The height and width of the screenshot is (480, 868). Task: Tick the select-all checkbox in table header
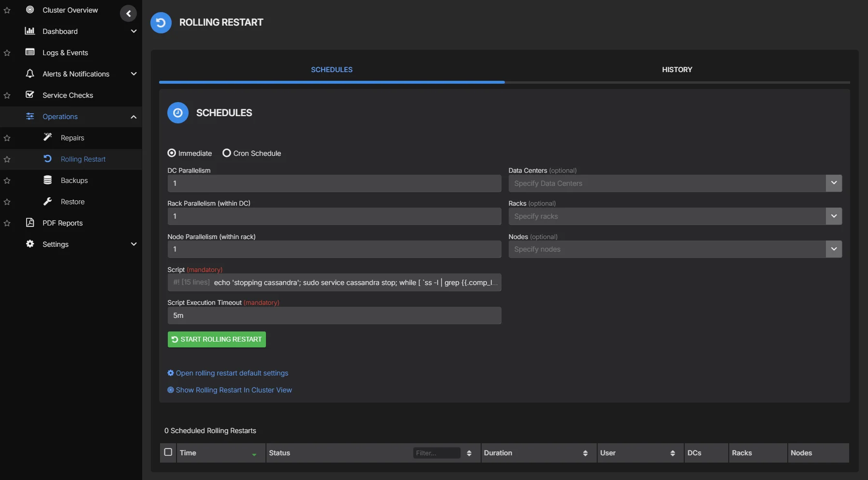coord(168,452)
